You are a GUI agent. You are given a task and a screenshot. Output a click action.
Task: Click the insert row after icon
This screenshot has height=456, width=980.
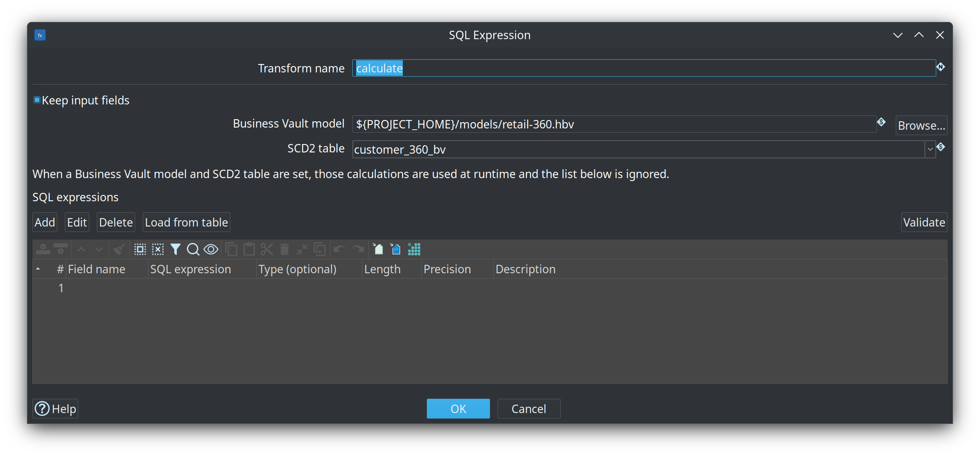61,249
